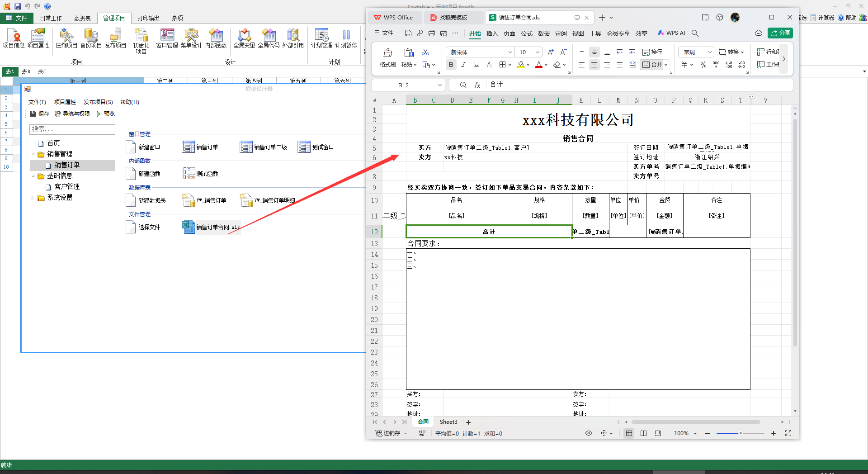
Task: Click the decrease font size A- icon
Action: [563, 52]
